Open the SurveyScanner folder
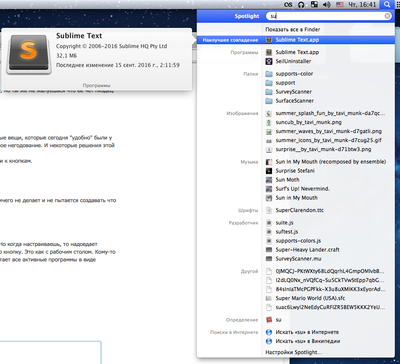 coord(293,92)
